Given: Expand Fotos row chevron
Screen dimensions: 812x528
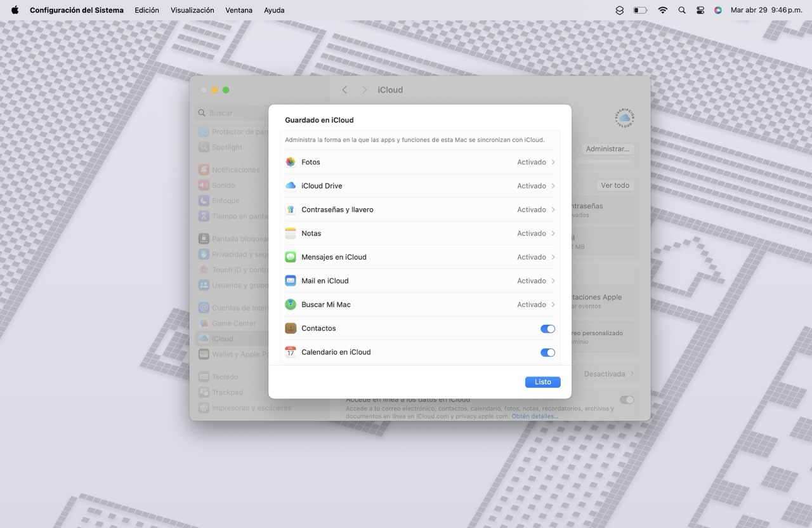Looking at the screenshot, I should 553,162.
